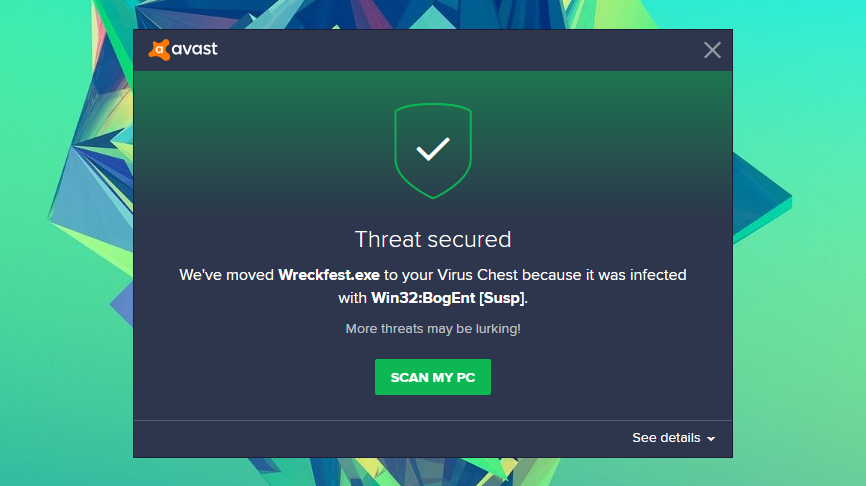The height and width of the screenshot is (486, 866).
Task: Click the orange Avast logo icon
Action: coord(159,50)
